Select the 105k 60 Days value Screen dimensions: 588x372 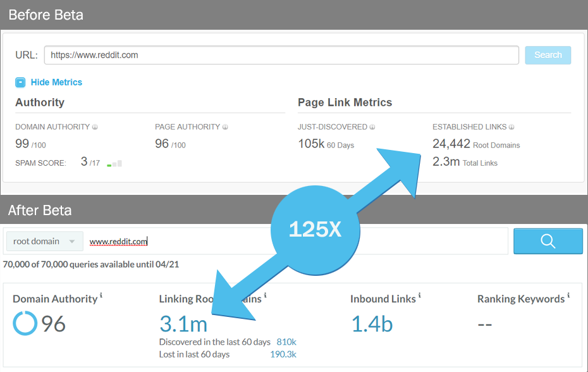coord(326,144)
